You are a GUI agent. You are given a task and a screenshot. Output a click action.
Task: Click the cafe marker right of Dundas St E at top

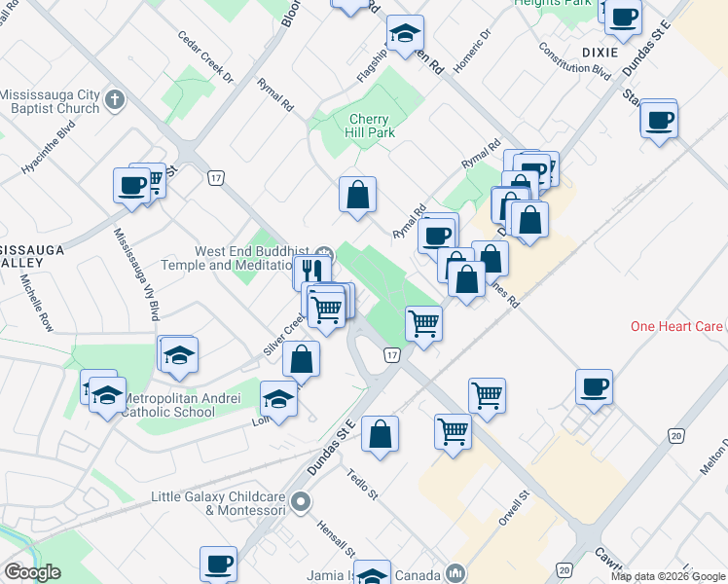[x=659, y=122]
